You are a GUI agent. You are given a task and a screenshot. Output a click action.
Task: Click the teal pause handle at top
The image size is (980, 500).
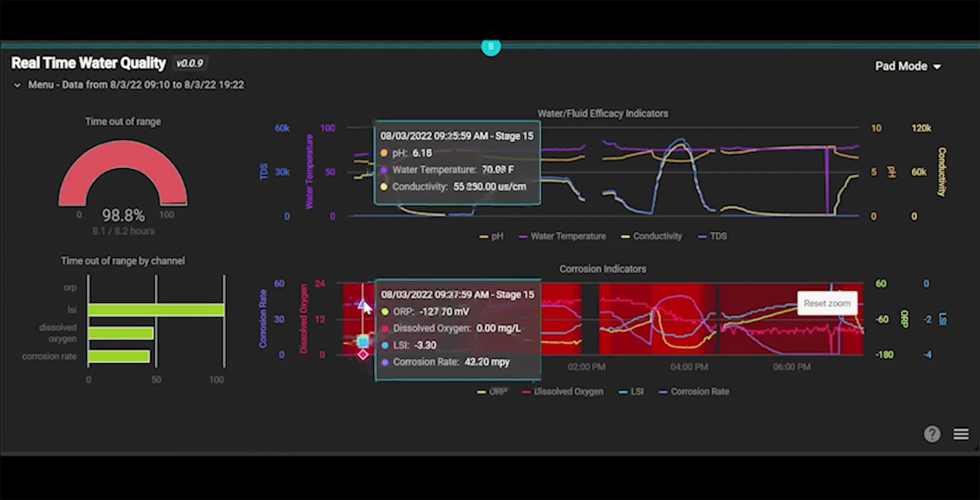(491, 47)
